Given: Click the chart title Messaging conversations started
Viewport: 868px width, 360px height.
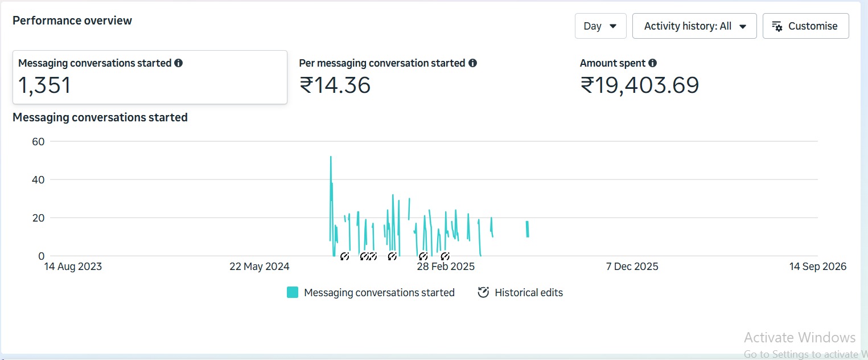Looking at the screenshot, I should [x=100, y=117].
